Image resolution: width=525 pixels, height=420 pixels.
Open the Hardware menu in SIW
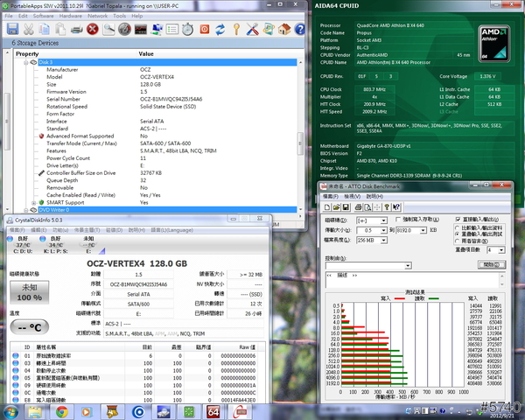tap(72, 16)
